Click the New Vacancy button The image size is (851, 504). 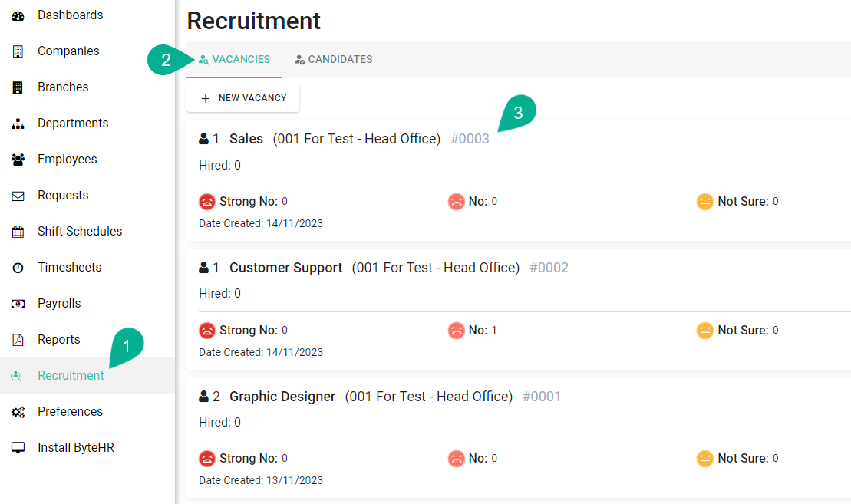(242, 98)
